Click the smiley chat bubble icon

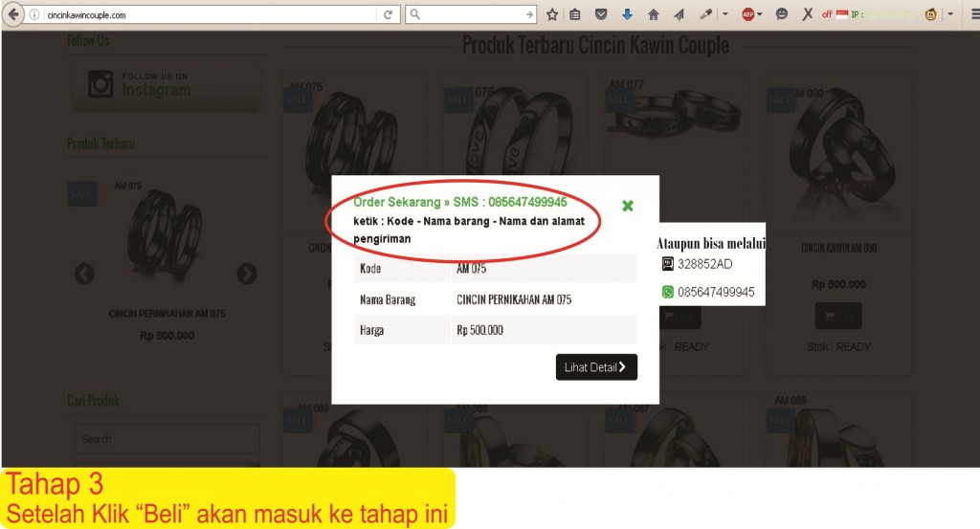click(x=781, y=14)
